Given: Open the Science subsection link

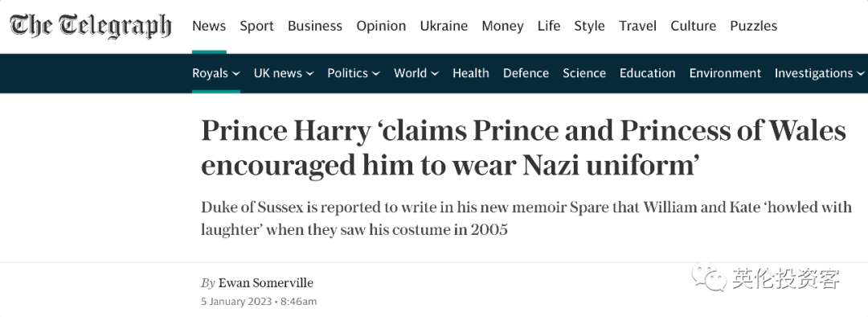Looking at the screenshot, I should [x=584, y=73].
